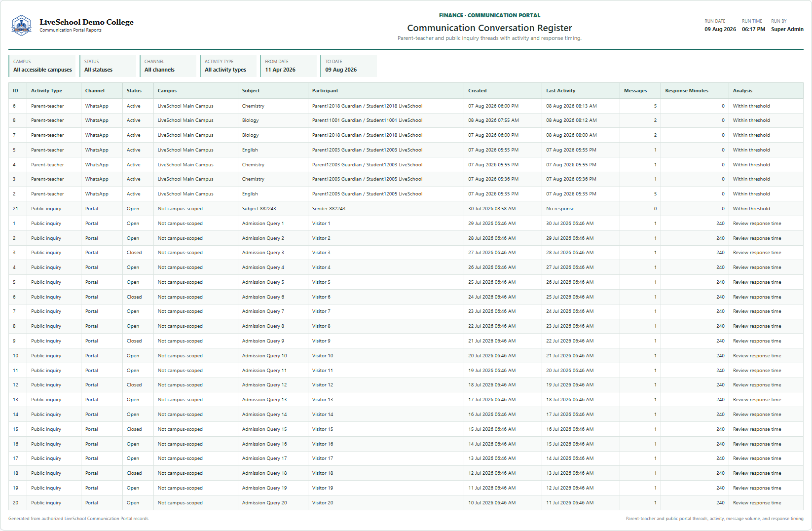Image resolution: width=812 pixels, height=531 pixels.
Task: Click participant 'Visitor 19'
Action: (322, 488)
